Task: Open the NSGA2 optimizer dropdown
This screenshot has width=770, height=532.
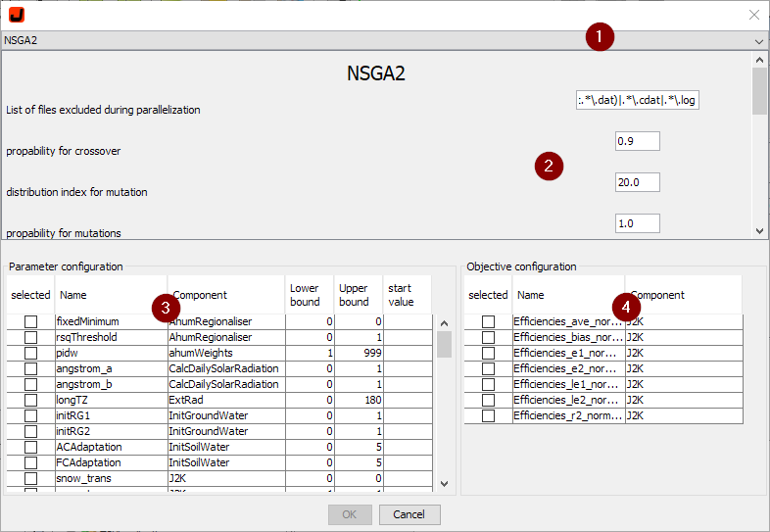Action: point(384,40)
